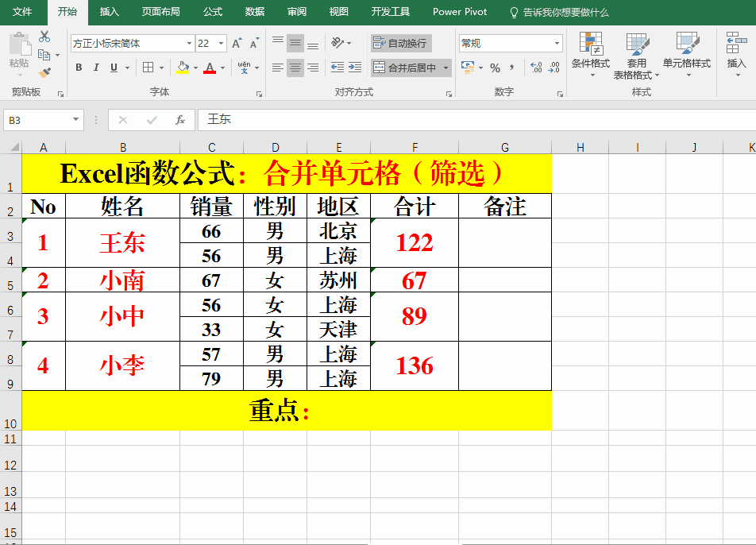Open number format dropdown 常规
This screenshot has width=756, height=545.
click(557, 44)
